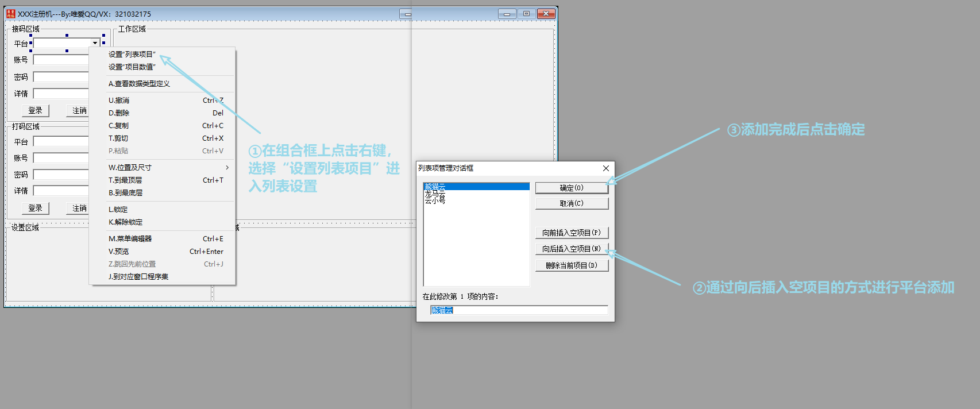Click the 在此修改第 1 项的内容 label
The image size is (980, 409).
tap(461, 296)
